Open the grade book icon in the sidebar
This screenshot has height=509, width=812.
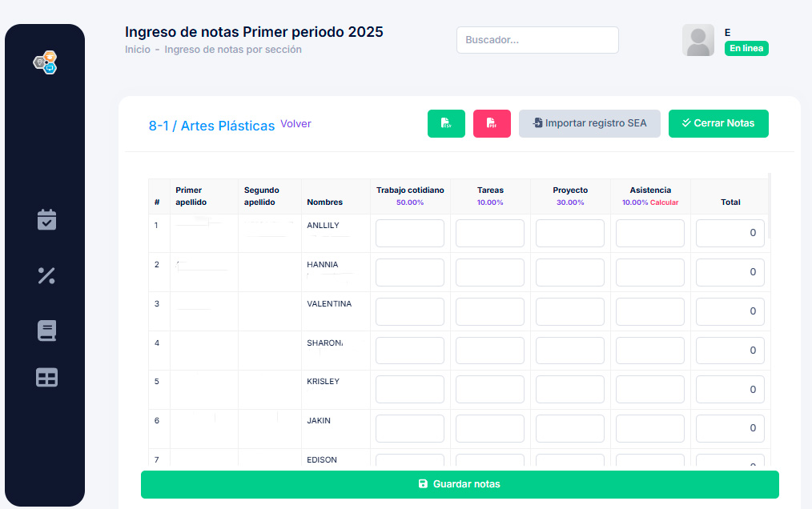(x=46, y=330)
